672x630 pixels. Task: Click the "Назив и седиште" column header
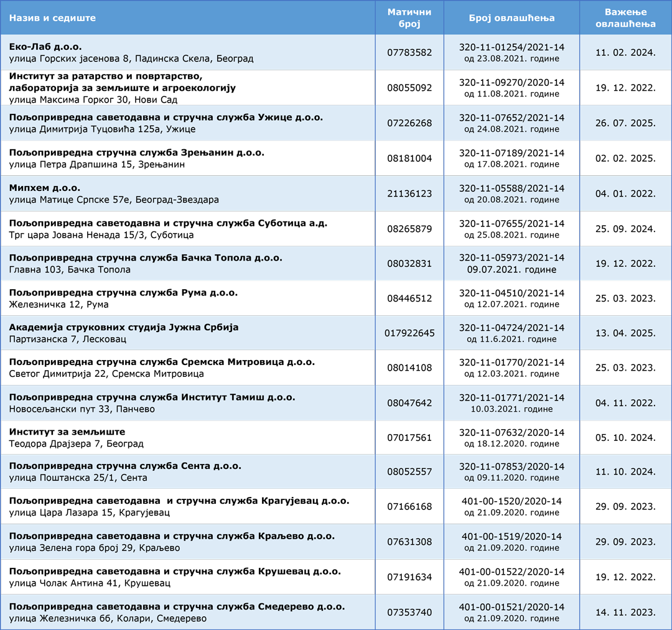pos(52,18)
